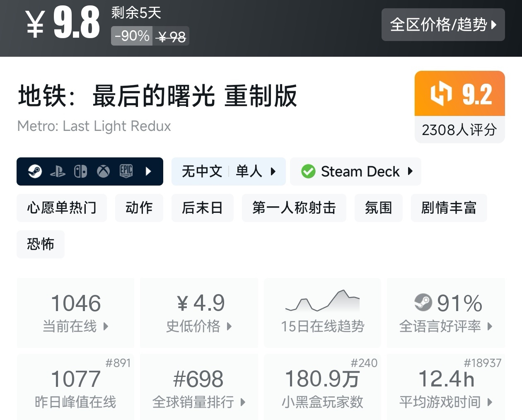Click the -90% discount label

coord(132,36)
